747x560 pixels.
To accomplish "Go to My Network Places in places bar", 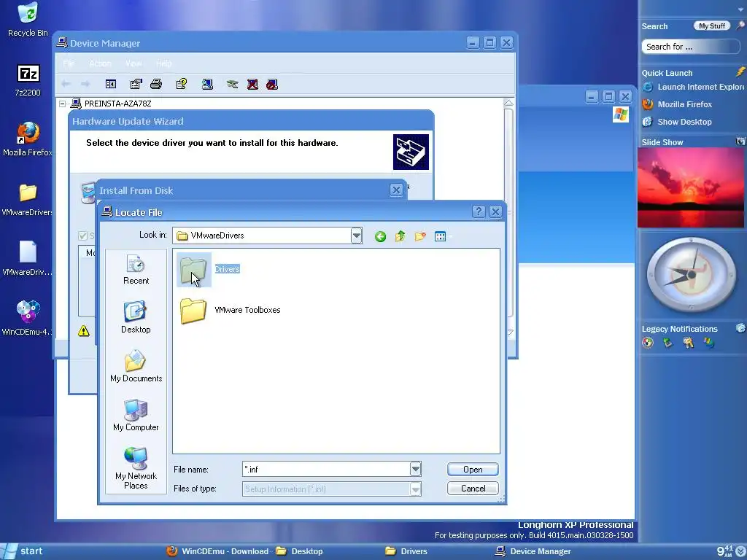I will click(136, 468).
